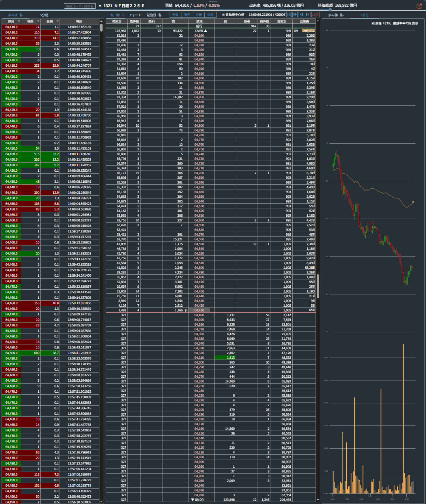This screenshot has height=504, width=426.
Task: Click the UNDR down-triangle in order book
Action: click(192, 500)
